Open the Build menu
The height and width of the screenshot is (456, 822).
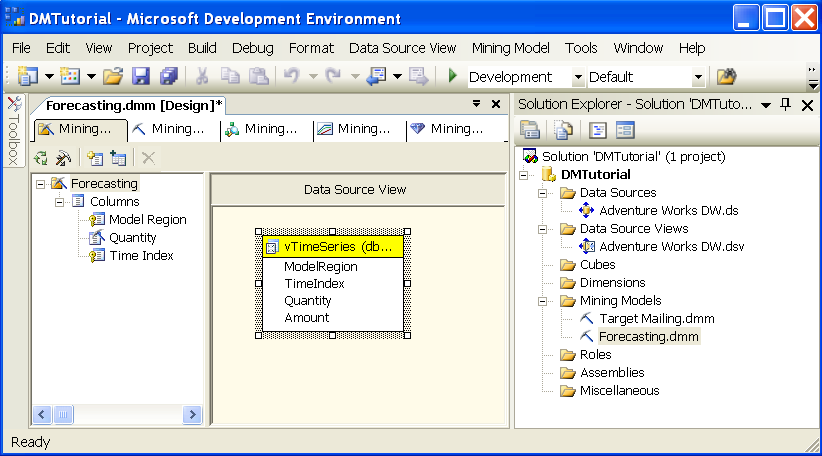[x=202, y=48]
